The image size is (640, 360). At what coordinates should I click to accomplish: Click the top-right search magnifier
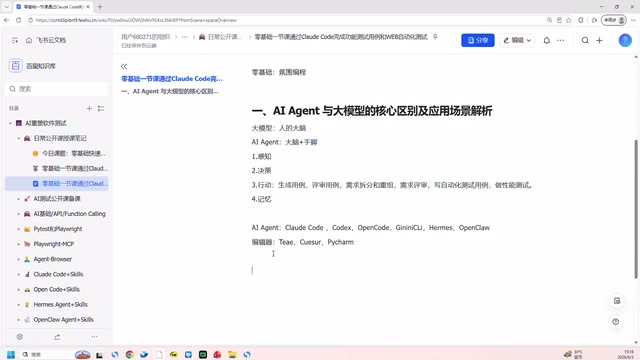pyautogui.click(x=585, y=40)
